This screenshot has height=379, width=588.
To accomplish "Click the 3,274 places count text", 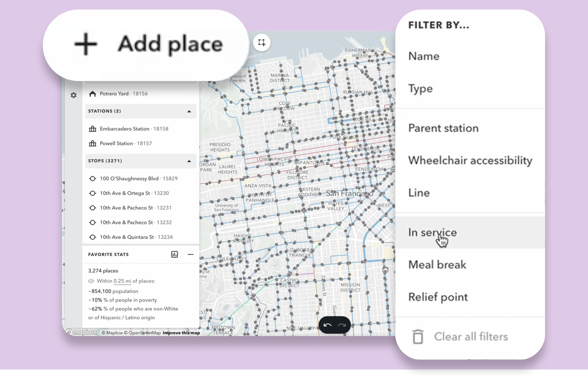I will tap(103, 271).
